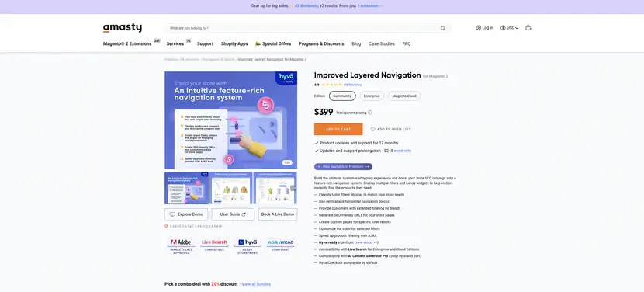Image resolution: width=644 pixels, height=292 pixels.
Task: Expand the Magento 2 Extensions menu
Action: 127,44
